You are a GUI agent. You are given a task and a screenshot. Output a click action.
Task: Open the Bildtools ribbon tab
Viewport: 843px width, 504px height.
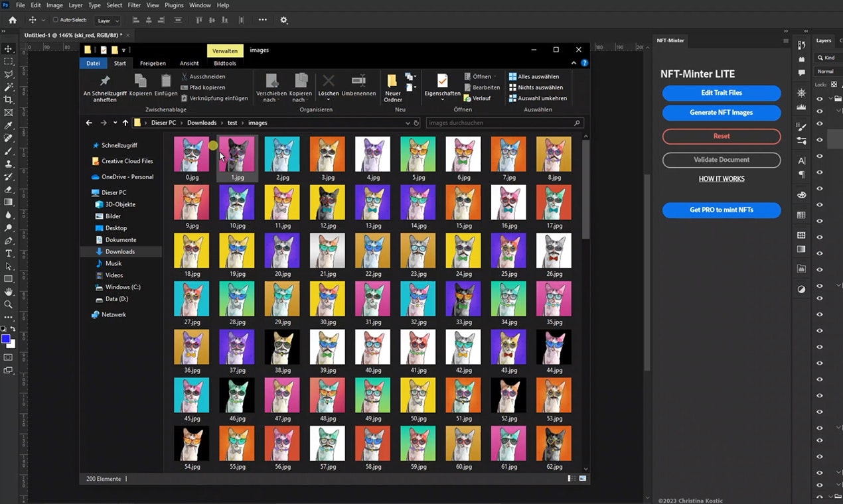(x=225, y=64)
